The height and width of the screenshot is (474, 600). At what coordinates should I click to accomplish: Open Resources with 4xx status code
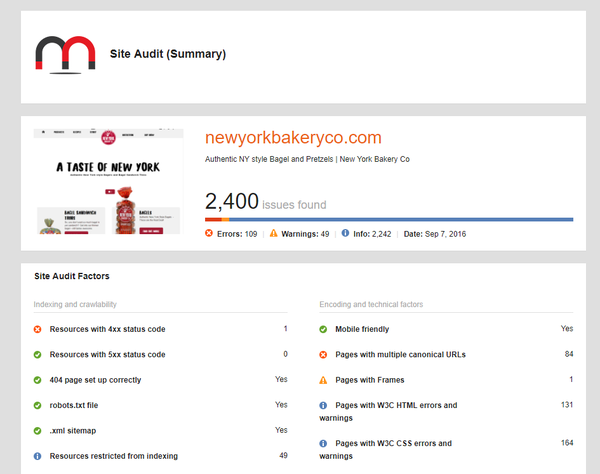pyautogui.click(x=108, y=329)
